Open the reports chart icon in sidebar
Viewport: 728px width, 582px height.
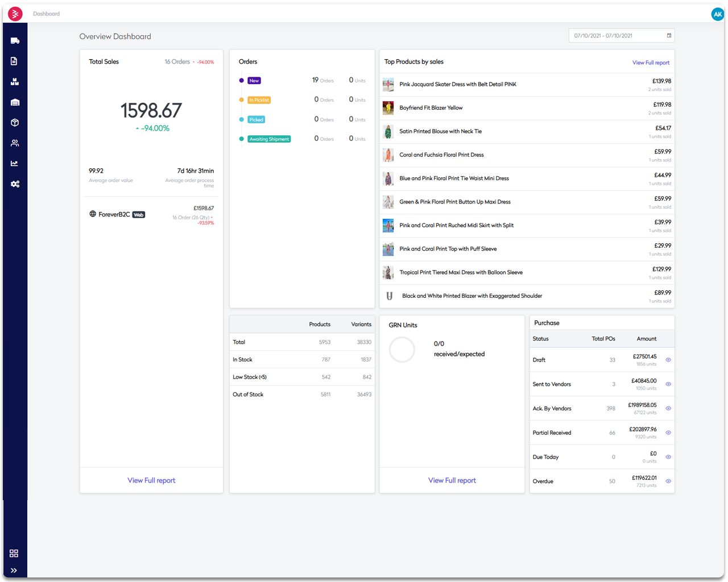tap(14, 163)
